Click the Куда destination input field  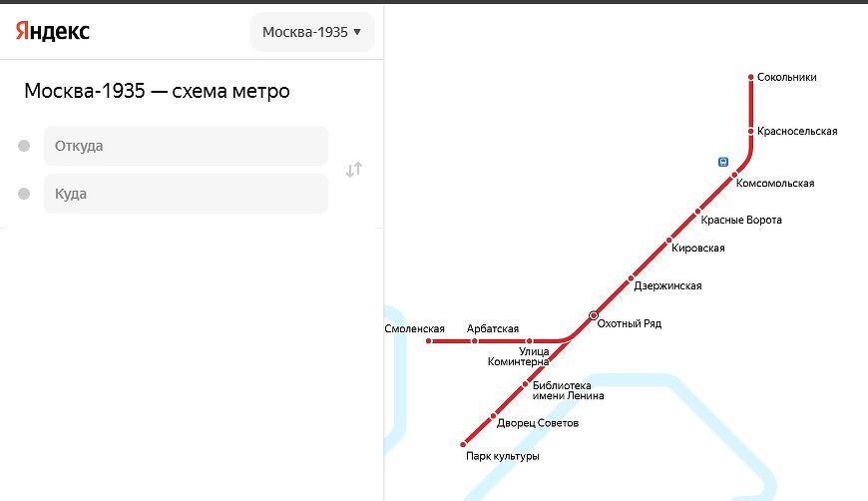coord(186,194)
